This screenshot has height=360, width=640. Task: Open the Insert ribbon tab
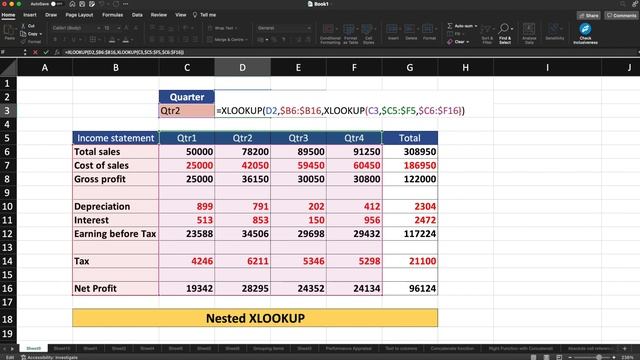point(30,15)
